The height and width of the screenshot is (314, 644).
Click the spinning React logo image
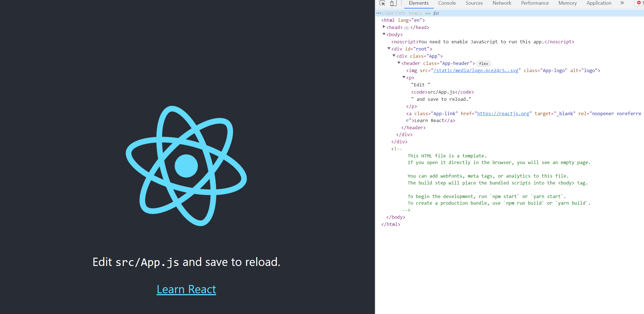tap(186, 166)
